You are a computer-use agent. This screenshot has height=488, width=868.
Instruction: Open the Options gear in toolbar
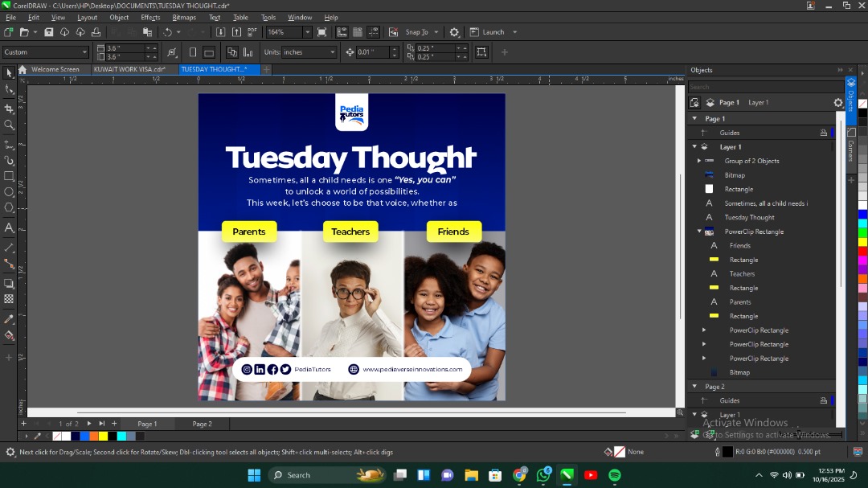click(454, 32)
